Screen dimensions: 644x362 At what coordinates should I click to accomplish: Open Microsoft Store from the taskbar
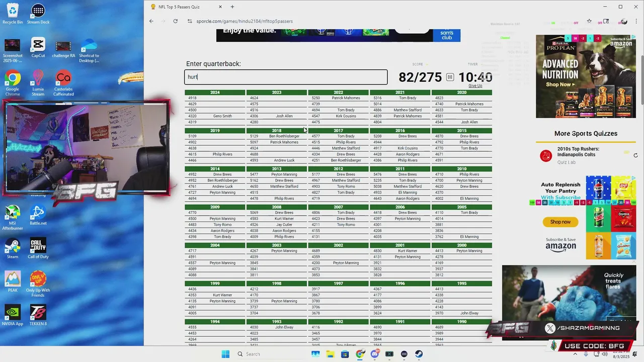click(x=345, y=354)
